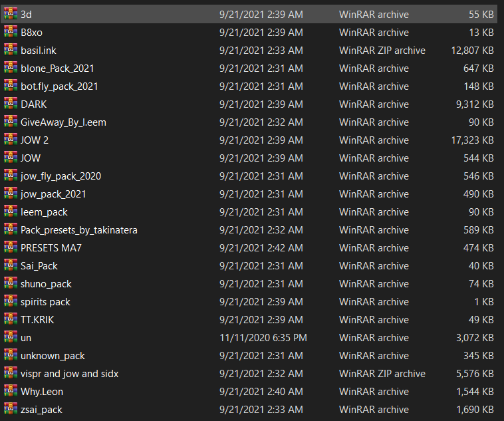Click the bot.fly_pack_2021 file name
This screenshot has height=421, width=504.
coord(59,86)
